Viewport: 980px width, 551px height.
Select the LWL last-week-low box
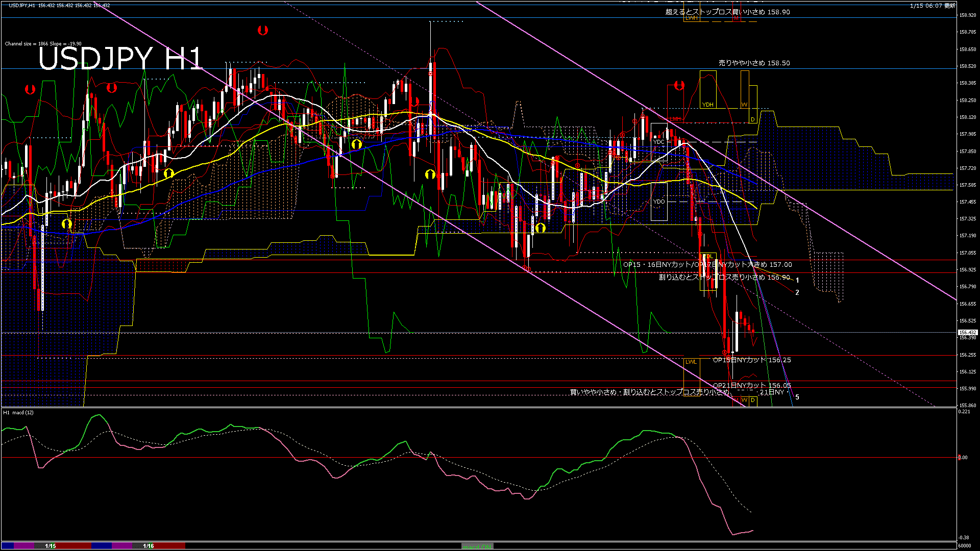pos(691,362)
